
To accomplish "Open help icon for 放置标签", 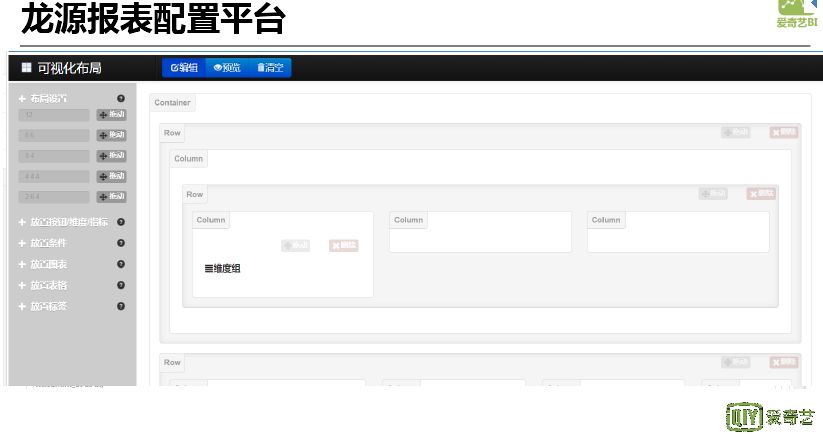I will (121, 306).
